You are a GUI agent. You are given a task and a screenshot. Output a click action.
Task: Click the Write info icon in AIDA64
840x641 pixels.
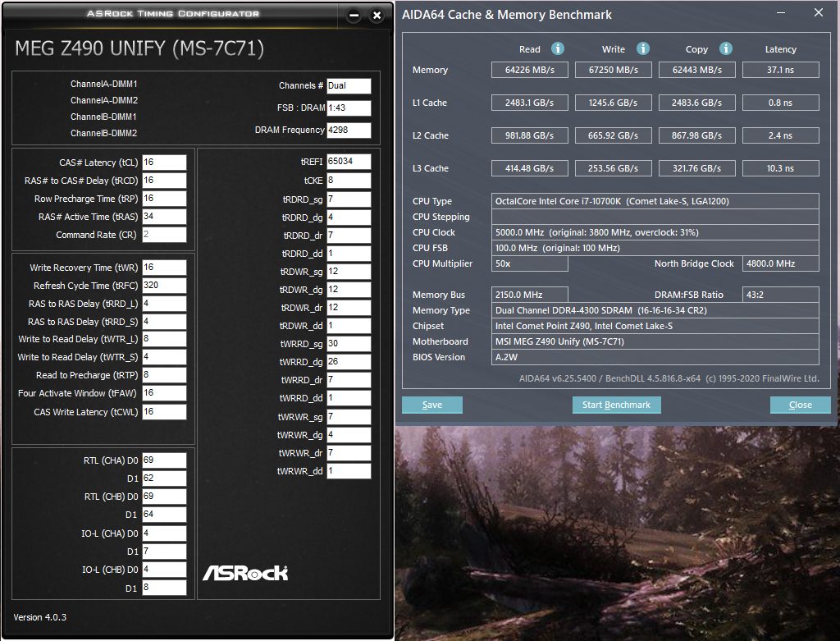click(643, 48)
